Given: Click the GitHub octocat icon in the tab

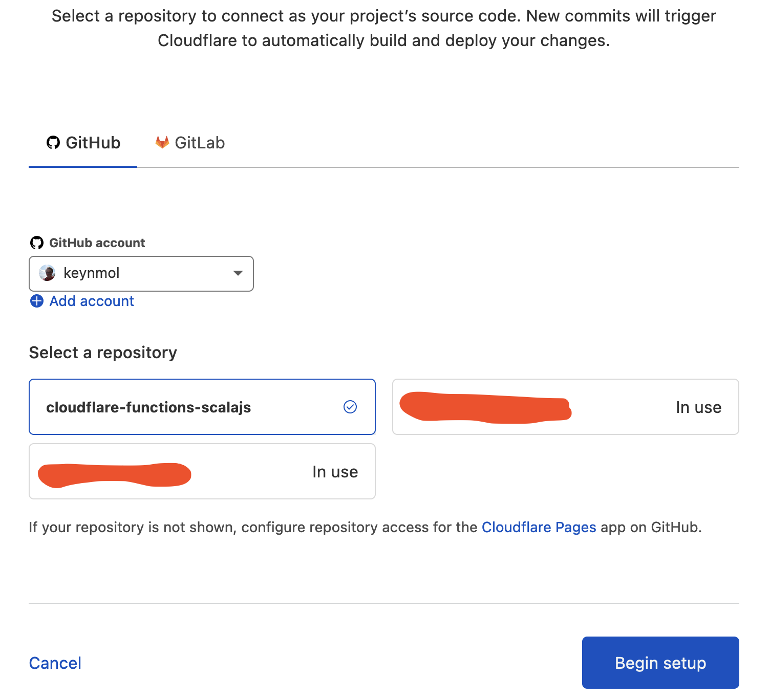Looking at the screenshot, I should [53, 143].
